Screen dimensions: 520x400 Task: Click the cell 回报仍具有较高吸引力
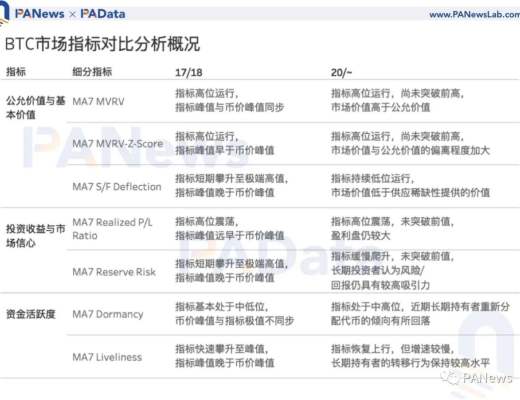pos(380,285)
